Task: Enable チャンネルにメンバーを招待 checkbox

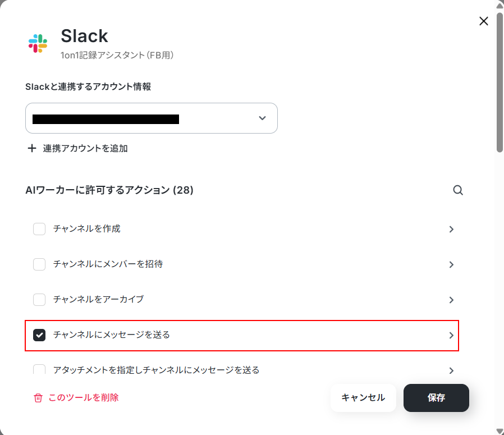Action: [39, 264]
